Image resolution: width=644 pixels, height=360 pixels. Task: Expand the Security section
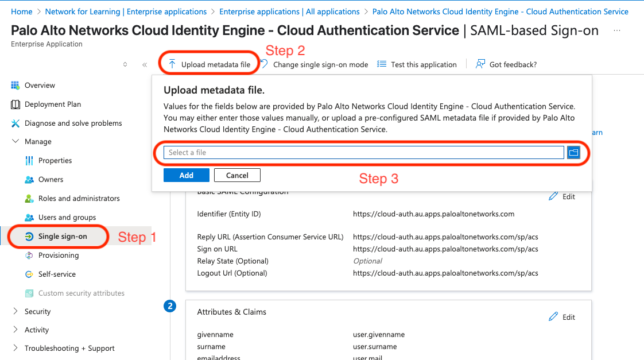click(x=15, y=312)
